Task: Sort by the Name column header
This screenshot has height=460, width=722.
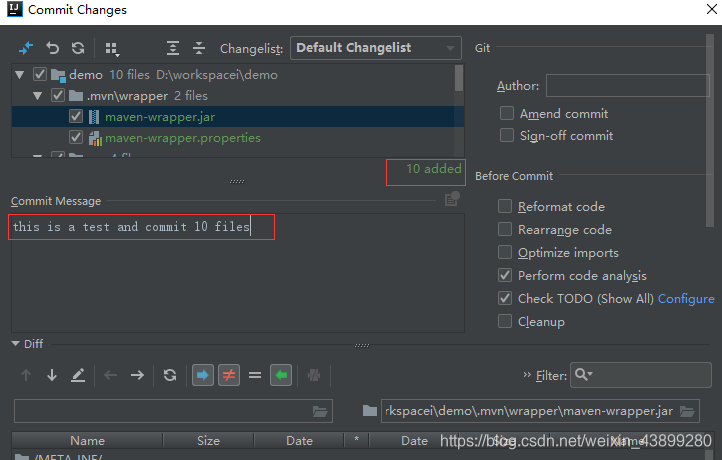Action: pyautogui.click(x=87, y=441)
